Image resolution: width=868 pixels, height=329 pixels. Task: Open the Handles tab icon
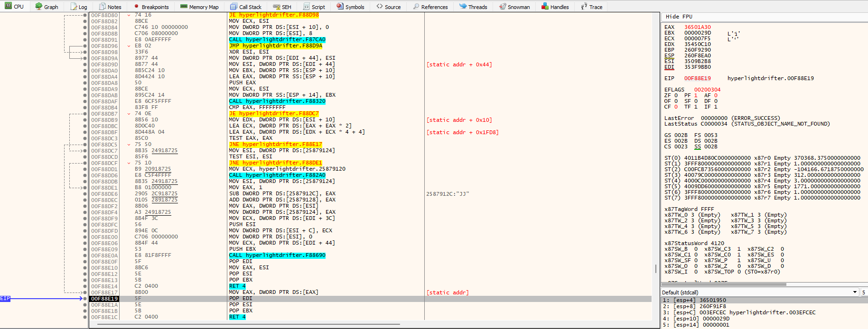pyautogui.click(x=545, y=7)
